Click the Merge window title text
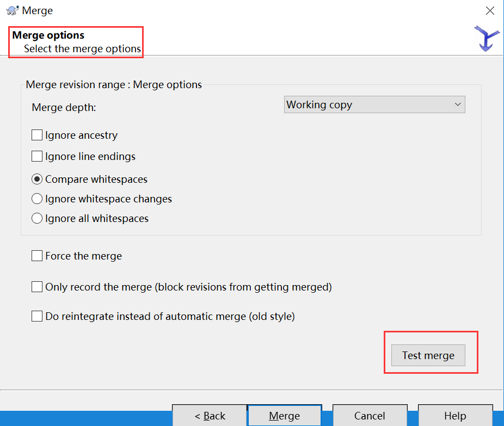 (38, 10)
